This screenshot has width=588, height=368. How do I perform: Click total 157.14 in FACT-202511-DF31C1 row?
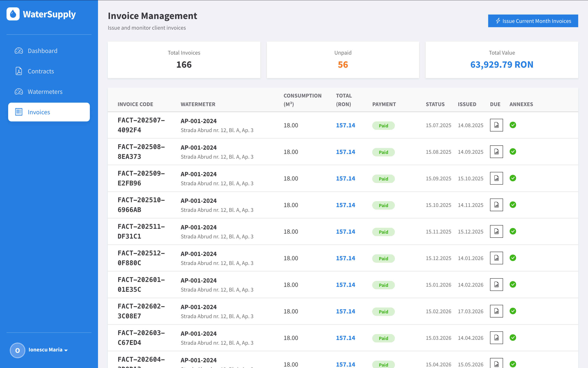click(x=345, y=231)
